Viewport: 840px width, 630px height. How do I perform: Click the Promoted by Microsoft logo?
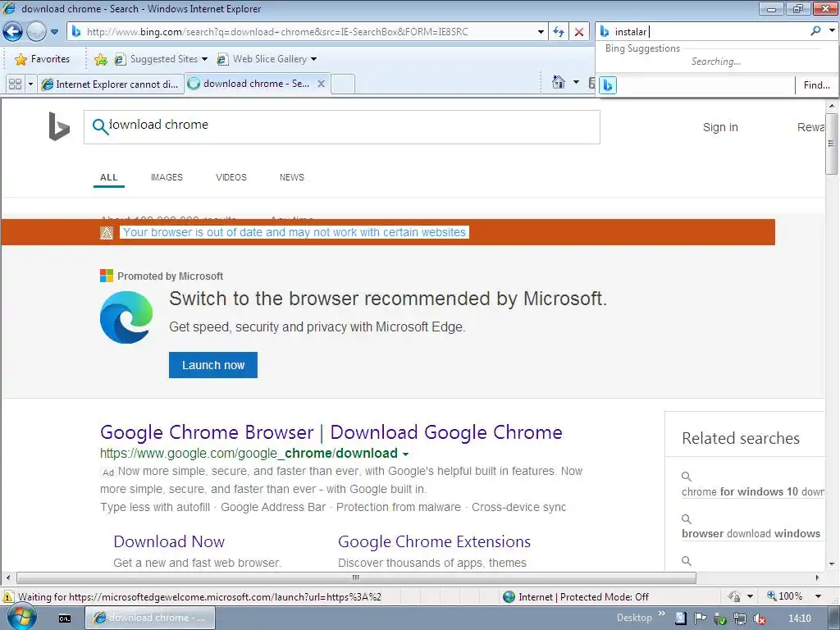(107, 276)
